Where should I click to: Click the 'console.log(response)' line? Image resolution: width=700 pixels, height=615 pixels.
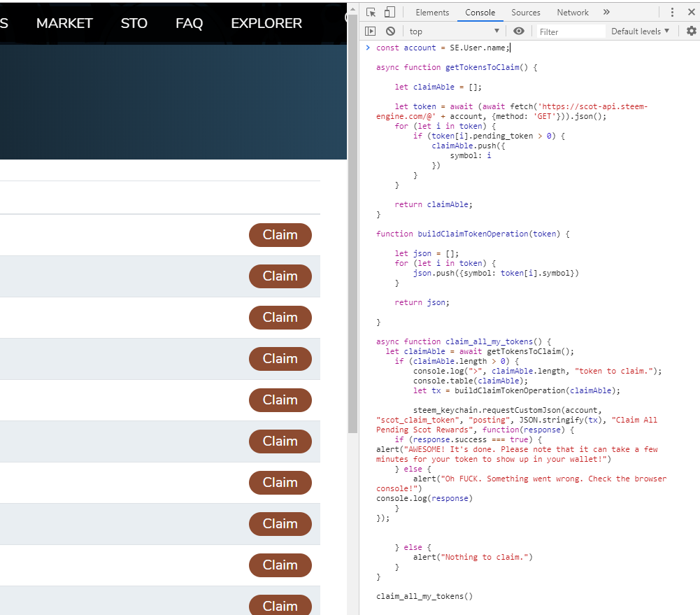coord(424,498)
